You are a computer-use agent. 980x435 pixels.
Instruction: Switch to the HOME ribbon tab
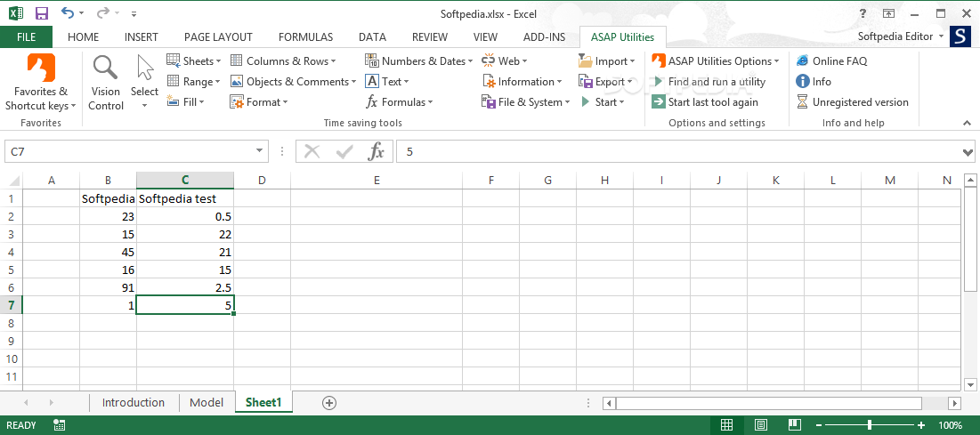(x=83, y=36)
